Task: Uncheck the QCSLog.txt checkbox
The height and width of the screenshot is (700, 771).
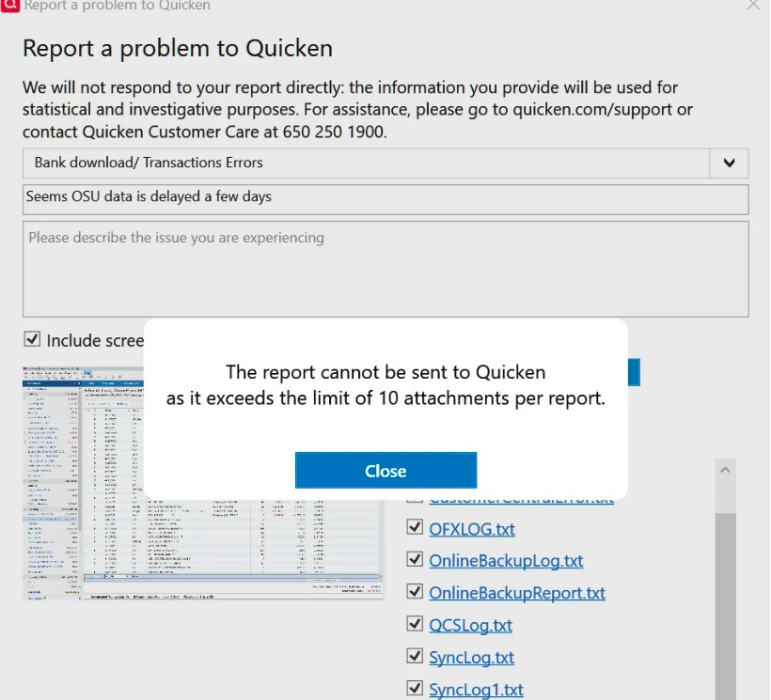Action: tap(415, 624)
